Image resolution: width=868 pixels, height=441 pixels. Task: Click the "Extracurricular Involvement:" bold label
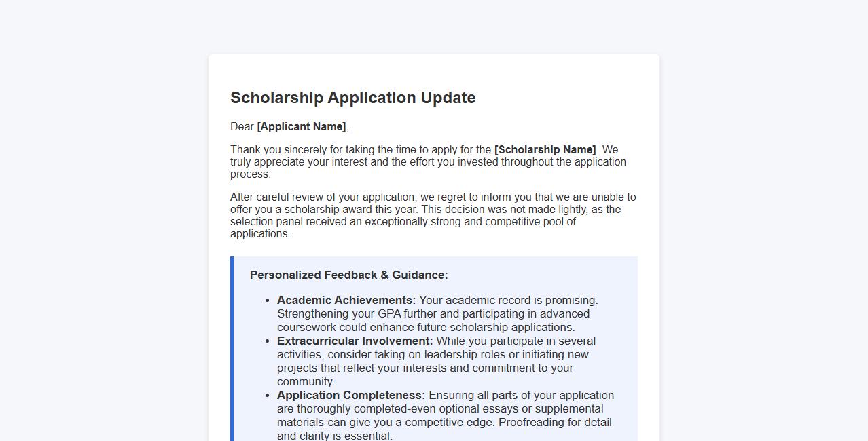(x=355, y=341)
